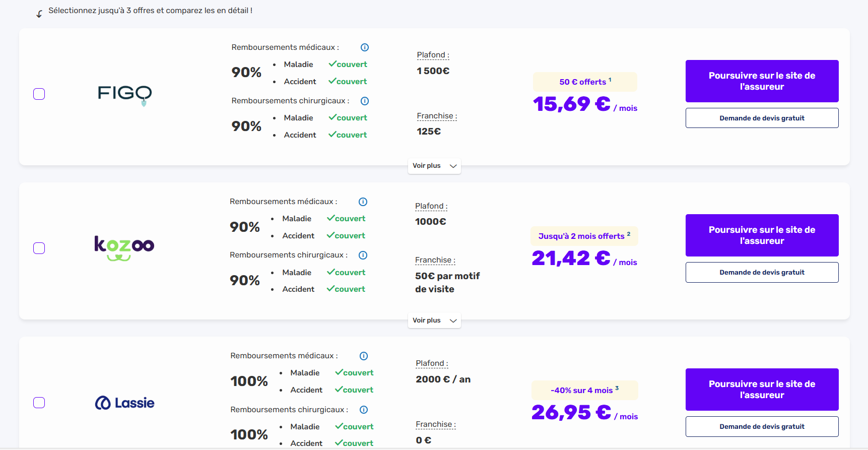Open the info tooltip for FIGO remboursements médicaux
The height and width of the screenshot is (450, 868).
[364, 47]
